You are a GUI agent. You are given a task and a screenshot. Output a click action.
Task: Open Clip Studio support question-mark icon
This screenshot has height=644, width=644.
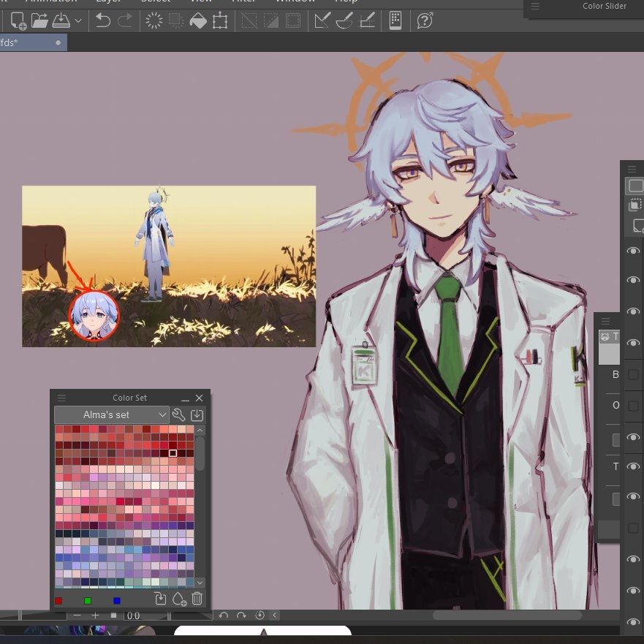click(425, 20)
